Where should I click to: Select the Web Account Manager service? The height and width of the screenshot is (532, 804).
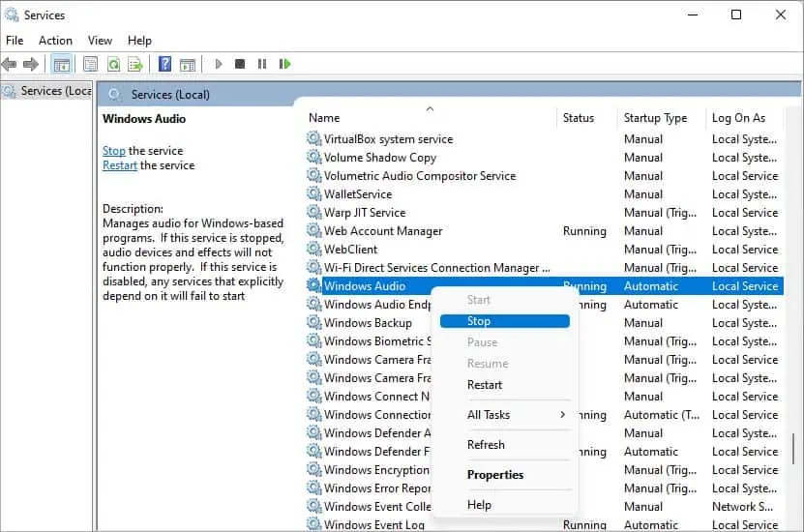coord(545,231)
